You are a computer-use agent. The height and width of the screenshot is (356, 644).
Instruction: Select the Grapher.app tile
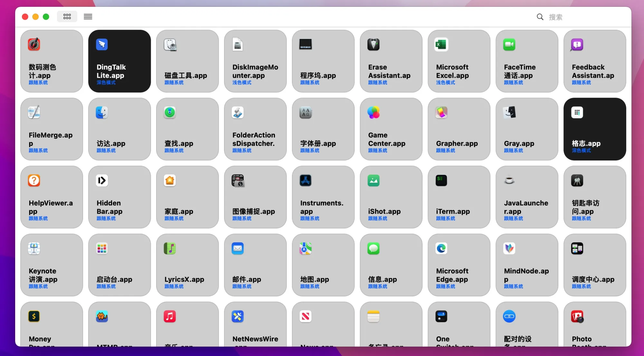tap(459, 129)
